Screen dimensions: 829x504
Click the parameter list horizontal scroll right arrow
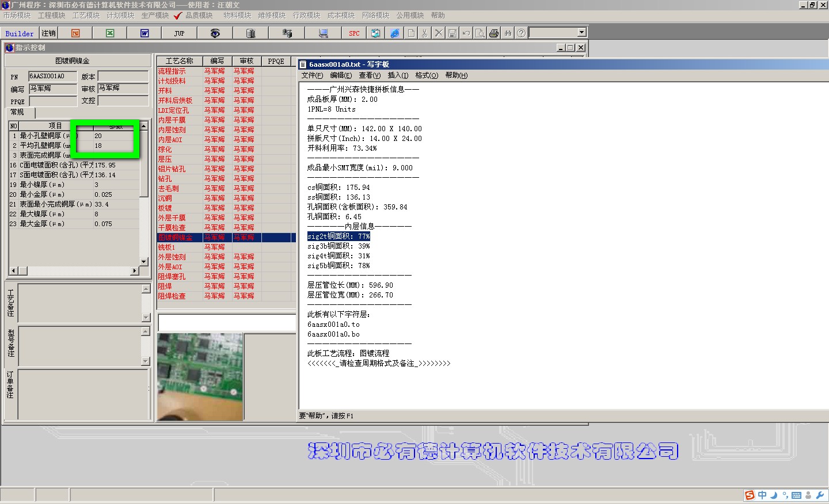[135, 270]
